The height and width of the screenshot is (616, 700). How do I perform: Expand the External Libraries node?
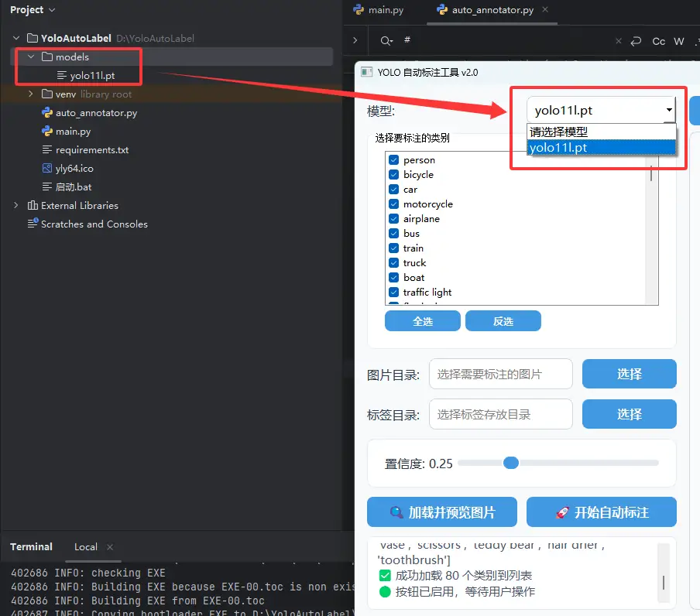tap(16, 206)
